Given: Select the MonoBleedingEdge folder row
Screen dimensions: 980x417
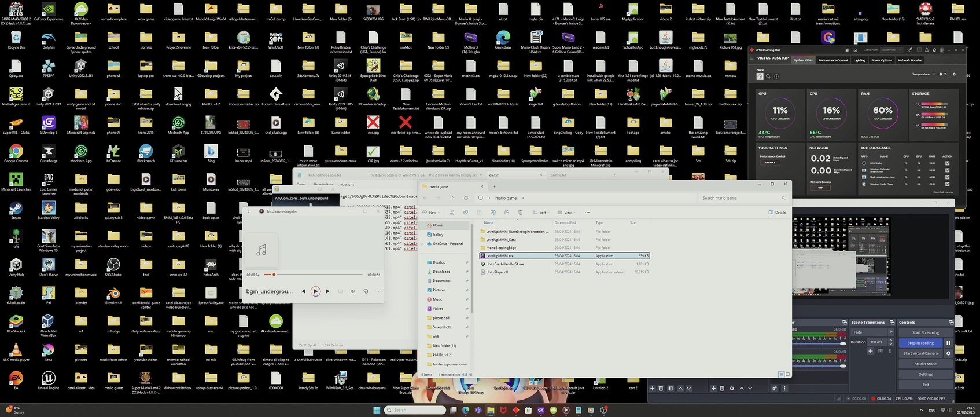Looking at the screenshot, I should [x=564, y=248].
